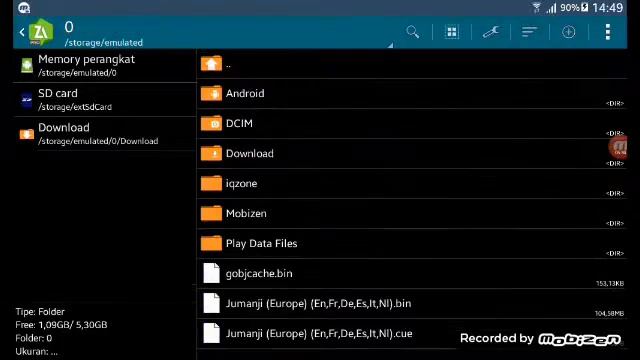Viewport: 640px width, 360px height.
Task: Click the gobjcache.bin file icon
Action: (211, 273)
